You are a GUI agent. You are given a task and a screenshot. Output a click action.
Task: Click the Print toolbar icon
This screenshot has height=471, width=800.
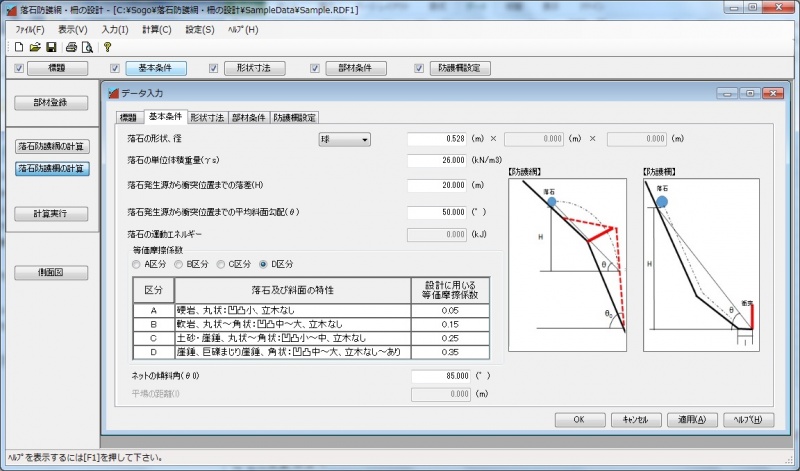pos(71,47)
